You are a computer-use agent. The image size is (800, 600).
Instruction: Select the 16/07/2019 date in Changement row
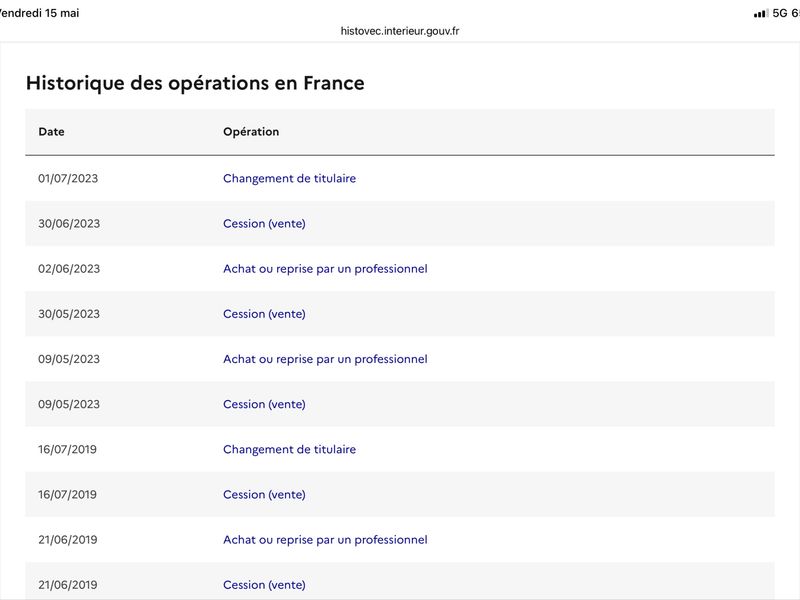pyautogui.click(x=67, y=449)
